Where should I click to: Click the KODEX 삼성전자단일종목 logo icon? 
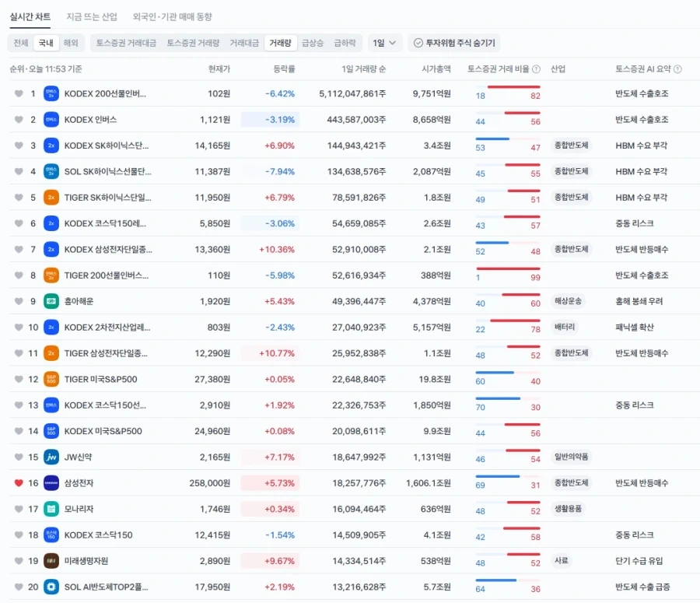(x=51, y=249)
